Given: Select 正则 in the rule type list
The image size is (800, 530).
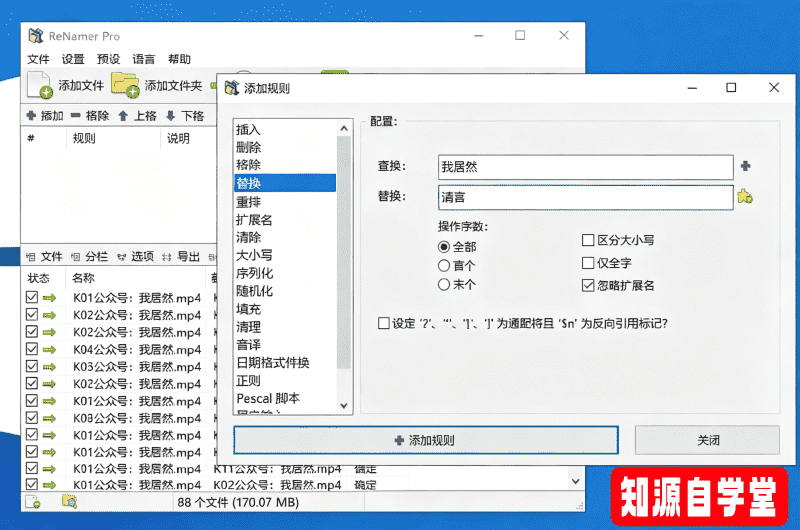Looking at the screenshot, I should click(x=248, y=381).
